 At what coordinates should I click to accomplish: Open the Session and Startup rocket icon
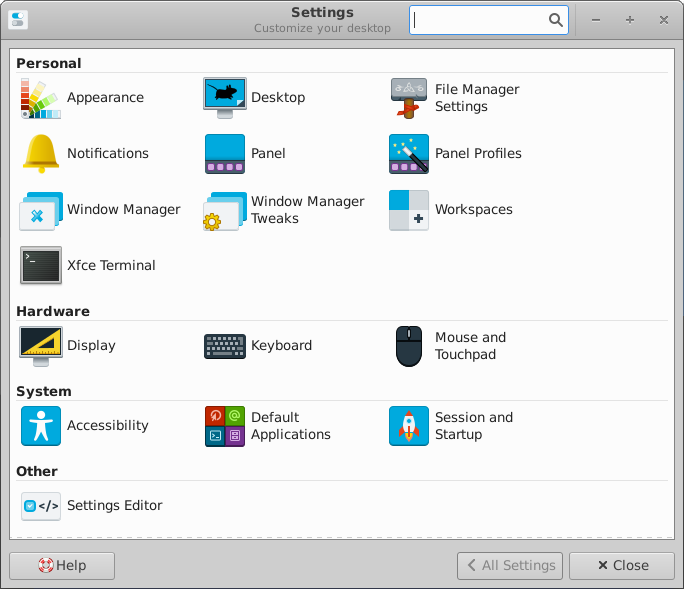point(409,426)
